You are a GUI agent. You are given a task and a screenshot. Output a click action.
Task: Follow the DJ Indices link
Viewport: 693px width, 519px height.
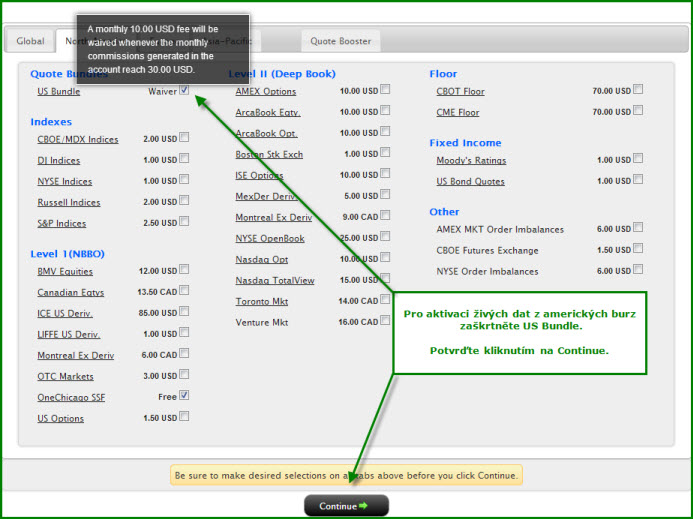coord(59,160)
